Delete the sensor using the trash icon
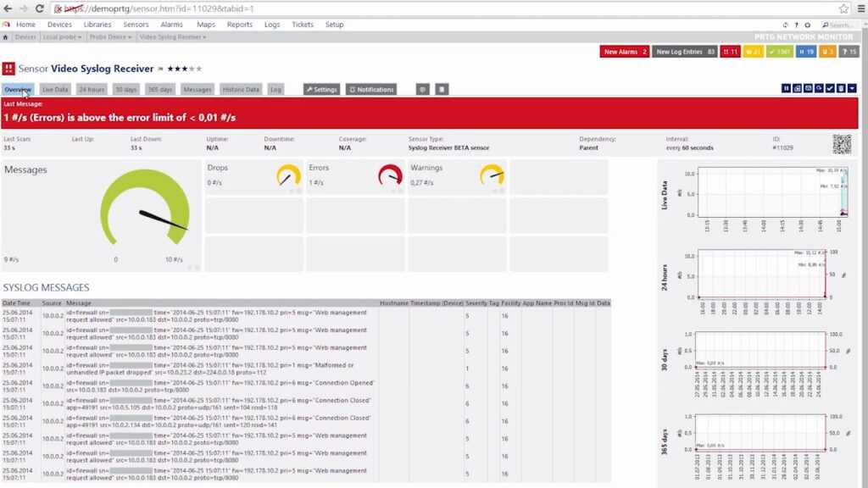This screenshot has width=868, height=488. [840, 88]
